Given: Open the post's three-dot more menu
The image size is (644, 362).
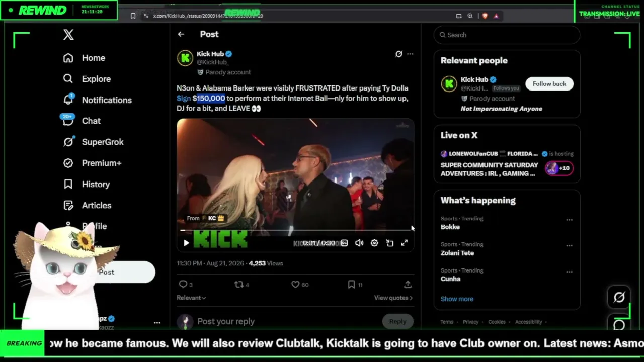Looking at the screenshot, I should [x=410, y=54].
